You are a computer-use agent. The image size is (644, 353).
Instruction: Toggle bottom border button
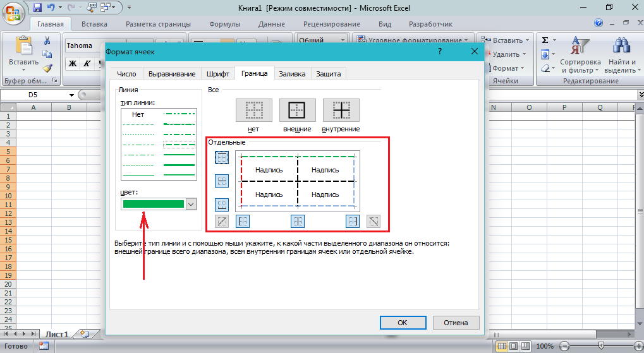pyautogui.click(x=222, y=205)
